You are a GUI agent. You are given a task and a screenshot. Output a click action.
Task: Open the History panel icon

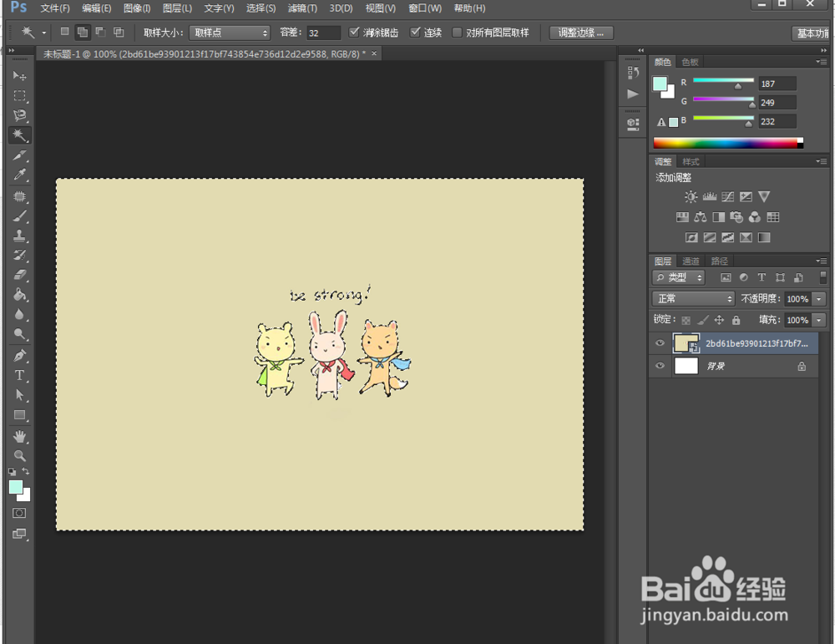[x=633, y=73]
